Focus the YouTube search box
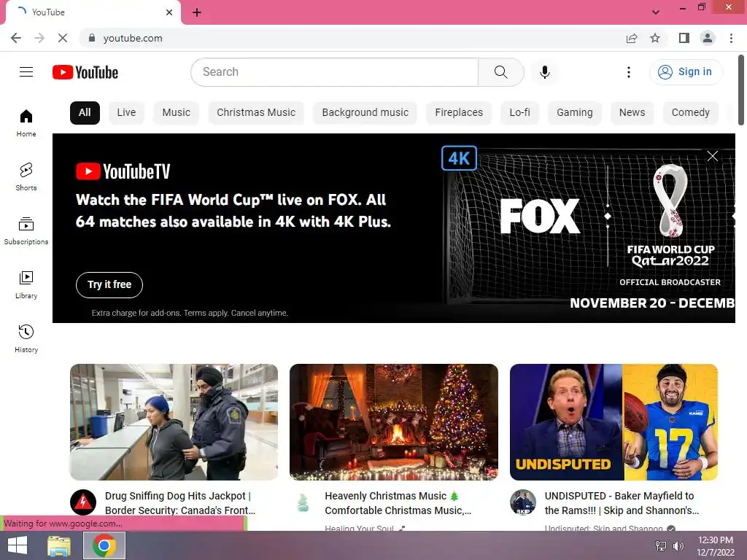Viewport: 747px width, 560px height. click(x=334, y=72)
